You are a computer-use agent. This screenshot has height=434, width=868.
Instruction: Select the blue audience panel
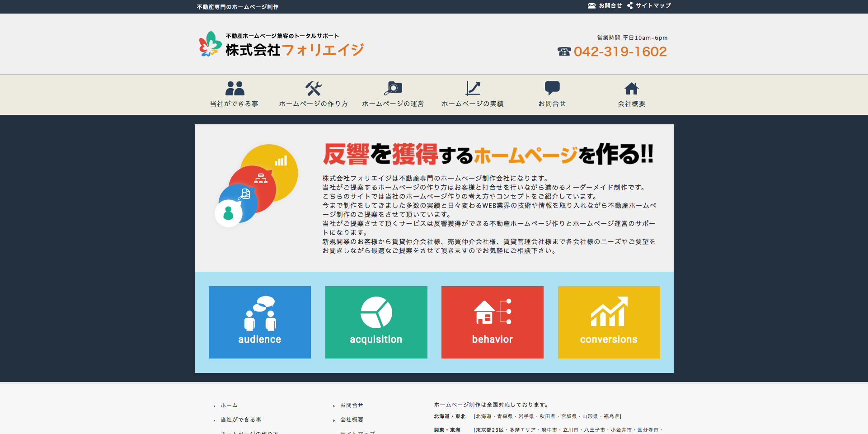point(259,322)
